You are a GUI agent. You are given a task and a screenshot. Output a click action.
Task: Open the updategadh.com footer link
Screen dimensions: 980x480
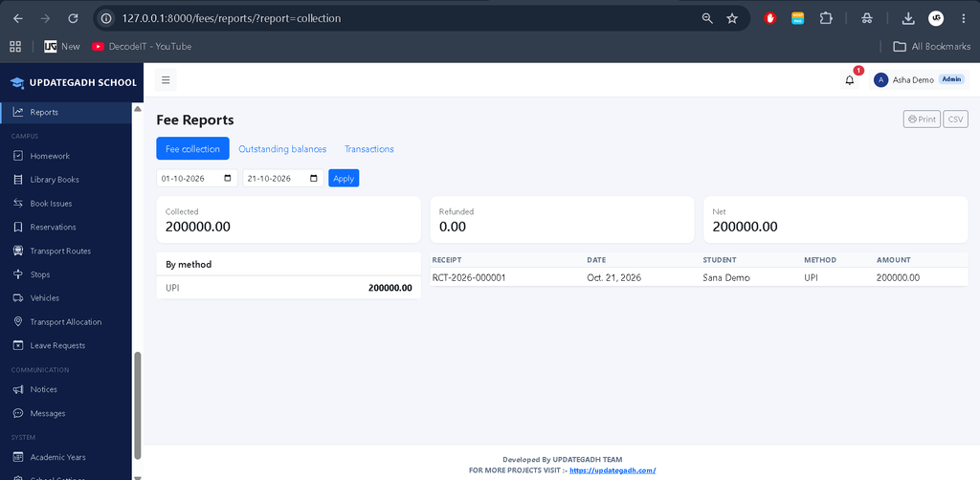[x=612, y=470]
